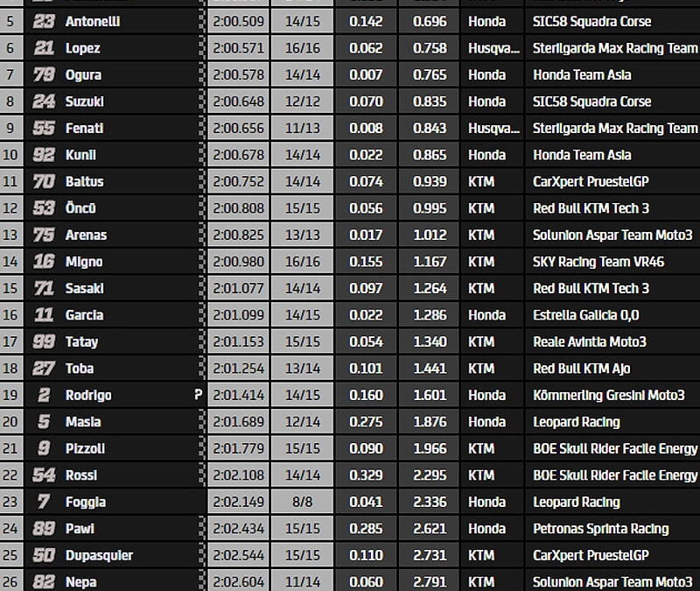The width and height of the screenshot is (700, 591).
Task: Click position 26 cell for Nepa
Action: (x=10, y=581)
